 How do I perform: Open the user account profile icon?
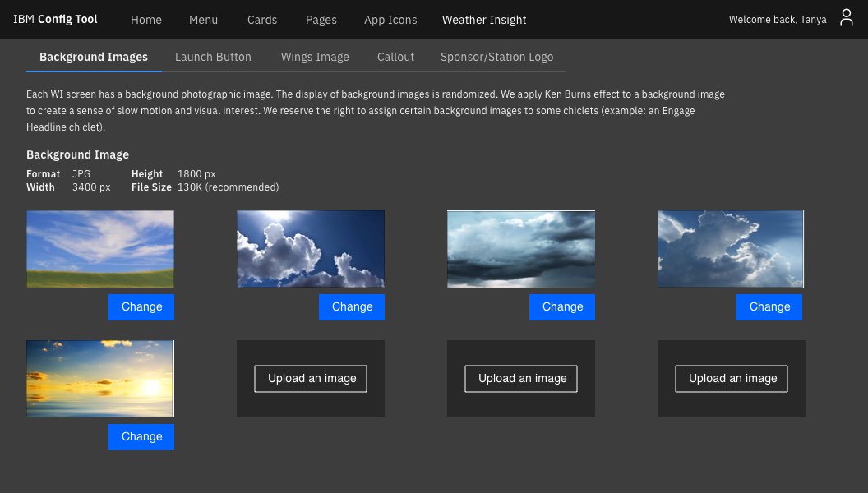pos(847,17)
